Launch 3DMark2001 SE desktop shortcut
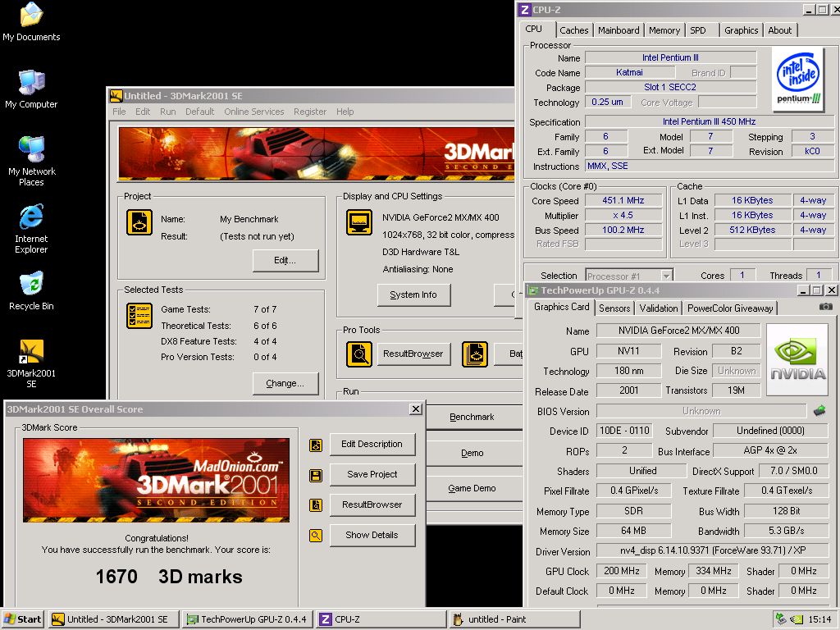This screenshot has height=630, width=840. [31, 363]
